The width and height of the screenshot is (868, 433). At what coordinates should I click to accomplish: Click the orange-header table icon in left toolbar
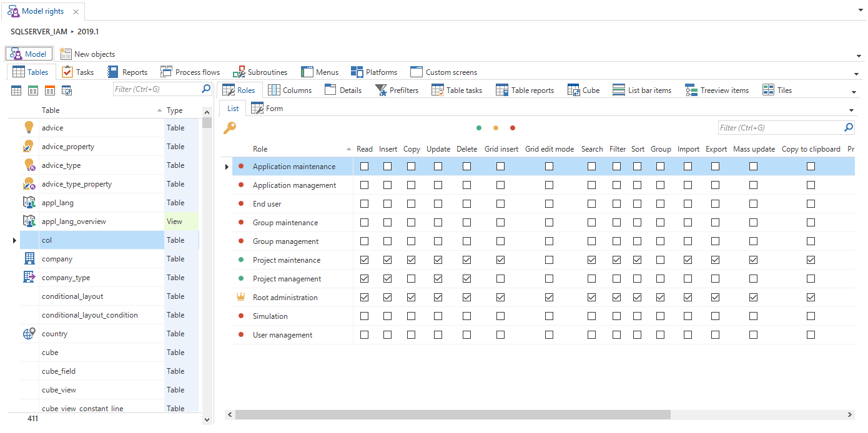[x=50, y=90]
